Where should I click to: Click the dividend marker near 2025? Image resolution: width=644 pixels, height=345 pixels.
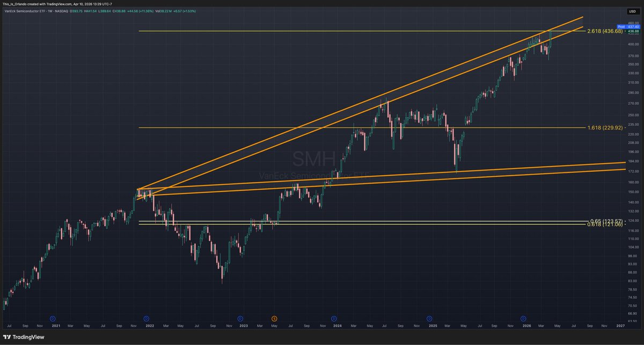(x=429, y=319)
